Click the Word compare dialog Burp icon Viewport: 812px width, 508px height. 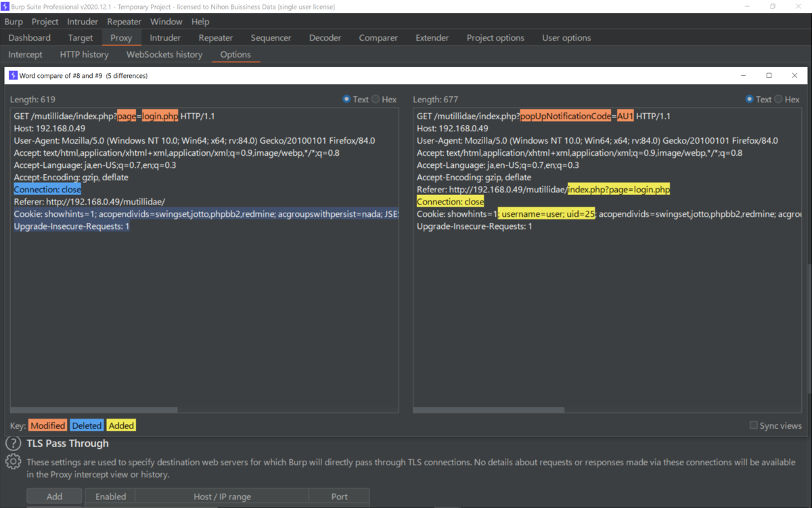pos(13,75)
